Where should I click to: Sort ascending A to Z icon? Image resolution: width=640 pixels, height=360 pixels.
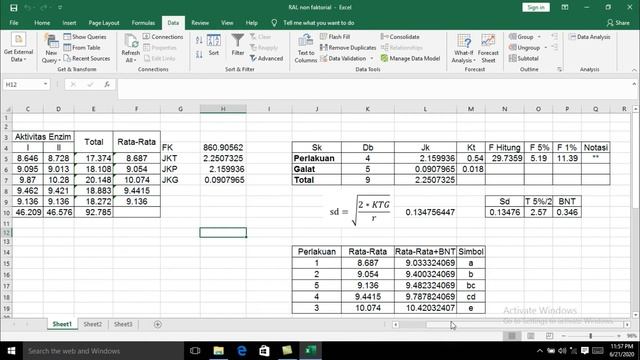point(199,40)
